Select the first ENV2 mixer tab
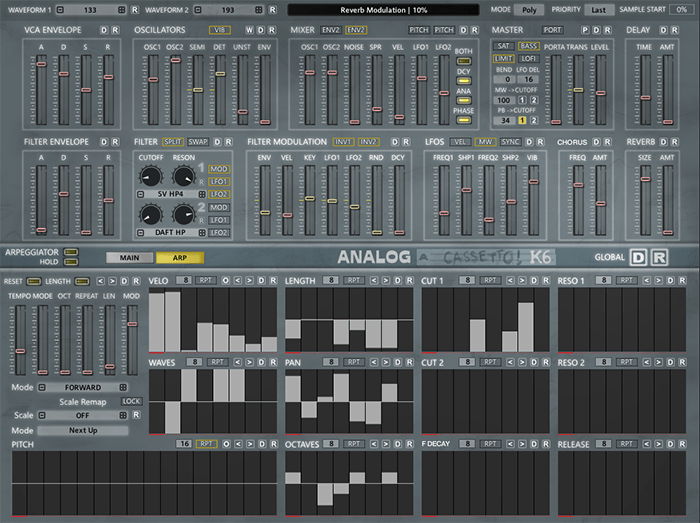Image resolution: width=700 pixels, height=523 pixels. tap(331, 30)
